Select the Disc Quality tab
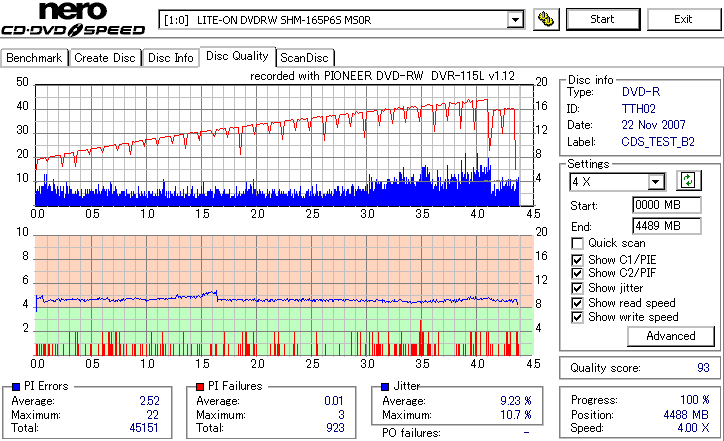 237,56
